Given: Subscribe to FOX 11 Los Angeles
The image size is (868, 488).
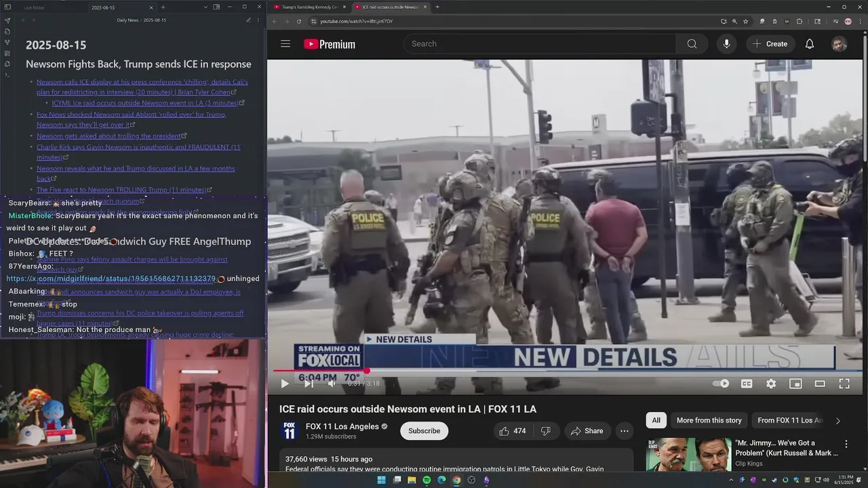Looking at the screenshot, I should (x=424, y=431).
